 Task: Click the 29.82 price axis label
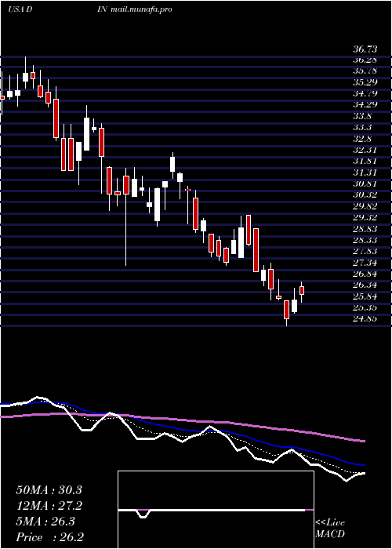(365, 206)
